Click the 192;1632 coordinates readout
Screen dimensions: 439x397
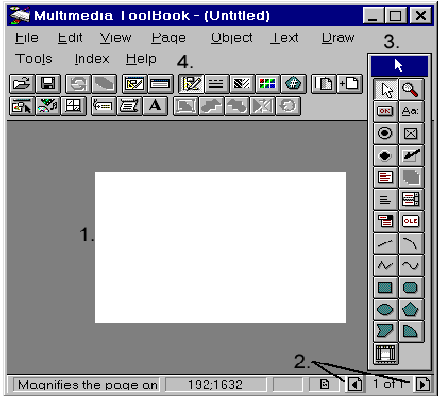coord(216,385)
